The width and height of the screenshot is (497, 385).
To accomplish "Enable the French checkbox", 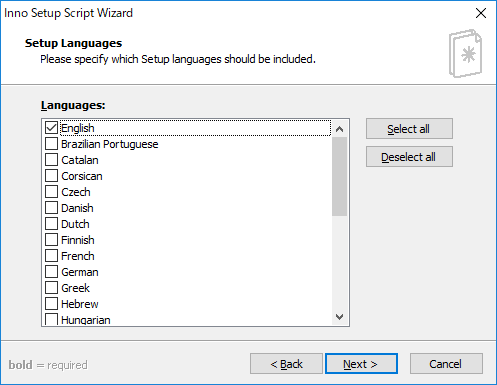I will coord(51,256).
